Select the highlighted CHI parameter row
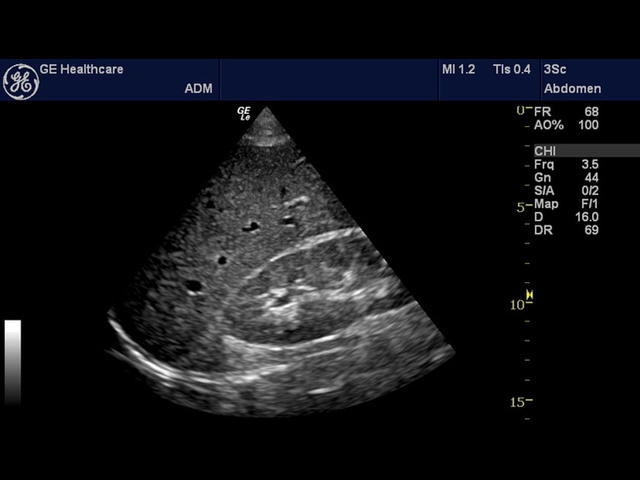The image size is (640, 480). tap(585, 151)
